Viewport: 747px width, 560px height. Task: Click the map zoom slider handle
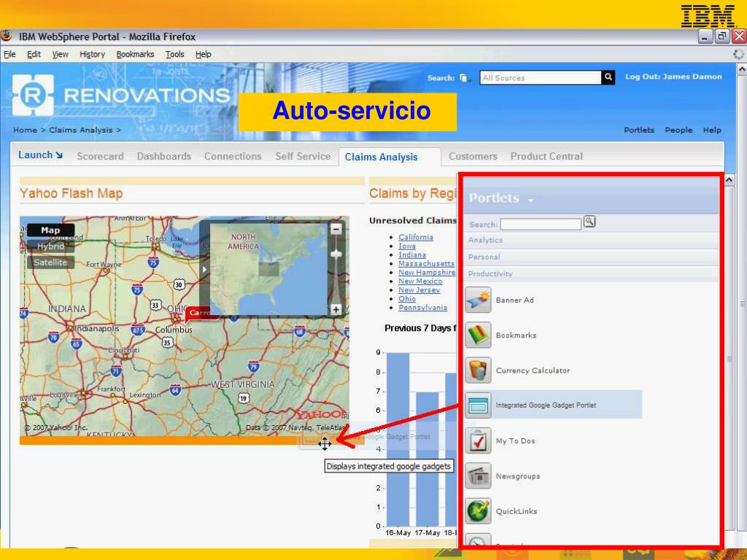tap(336, 254)
